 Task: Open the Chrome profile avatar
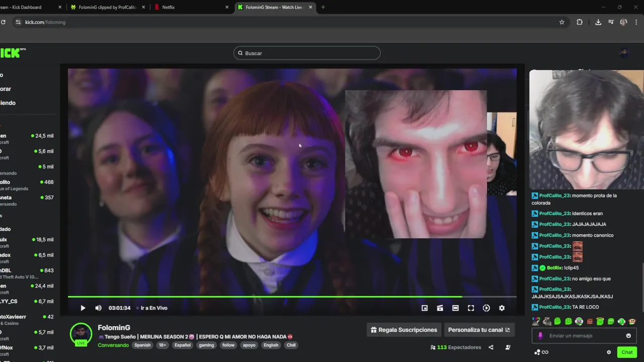click(624, 22)
